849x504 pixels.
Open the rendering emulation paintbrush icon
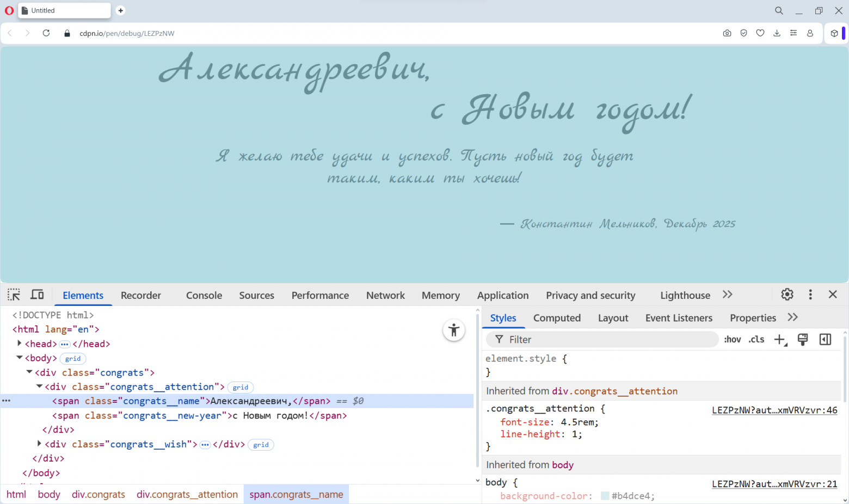tap(802, 340)
